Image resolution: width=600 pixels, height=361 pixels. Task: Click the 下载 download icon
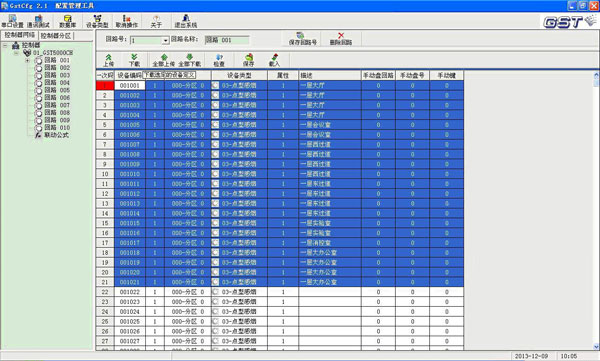134,60
